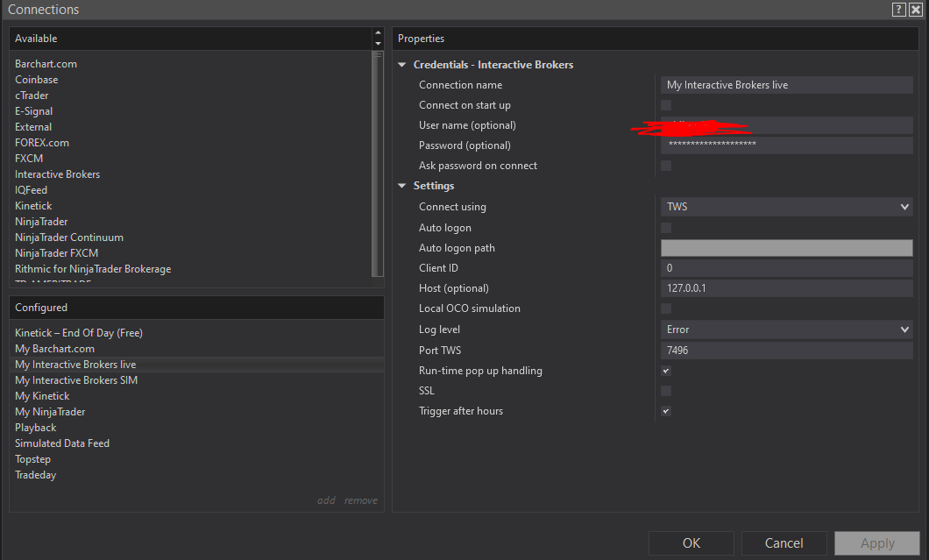Select Rithmic for NinjaTrader Brokerage
Viewport: 929px width, 560px height.
pos(93,269)
